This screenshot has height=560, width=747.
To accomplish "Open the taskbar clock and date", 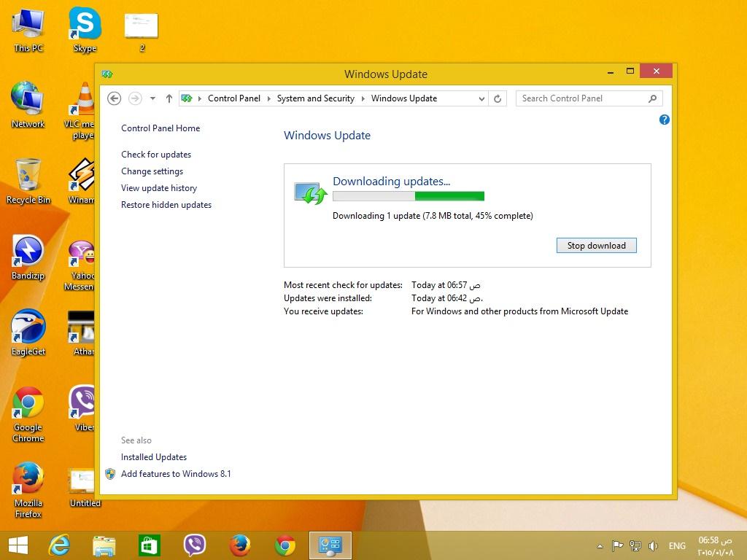I will tap(716, 546).
